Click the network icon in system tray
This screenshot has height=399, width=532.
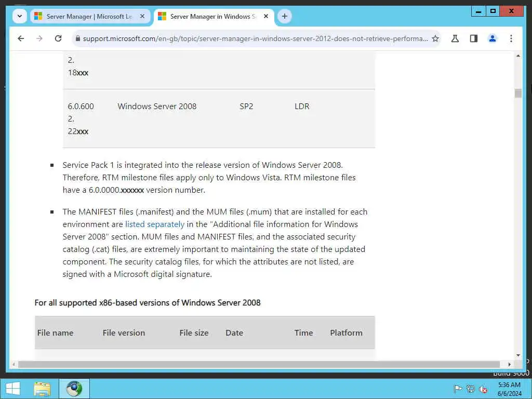pyautogui.click(x=470, y=389)
